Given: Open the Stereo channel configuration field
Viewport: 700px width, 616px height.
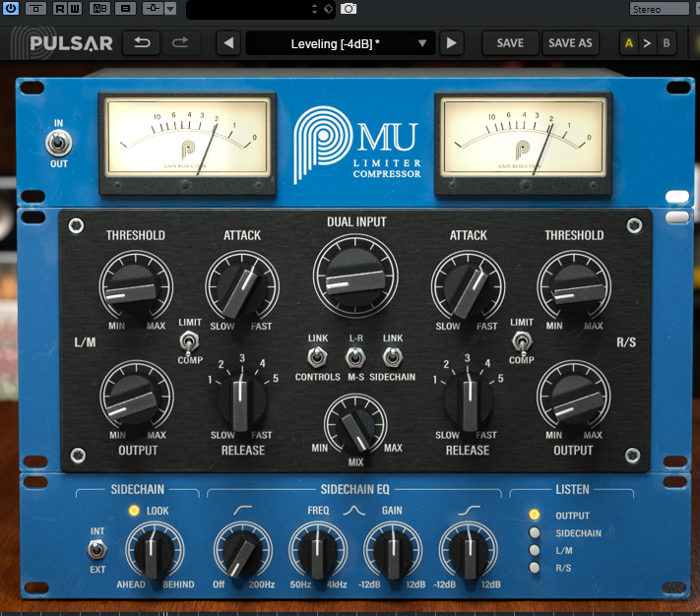Looking at the screenshot, I should pos(660,9).
